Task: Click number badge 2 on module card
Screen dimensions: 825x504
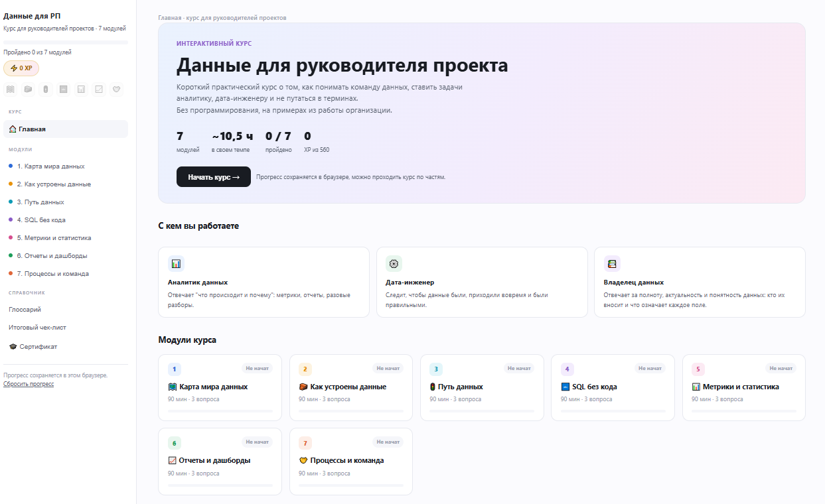Action: [x=305, y=369]
